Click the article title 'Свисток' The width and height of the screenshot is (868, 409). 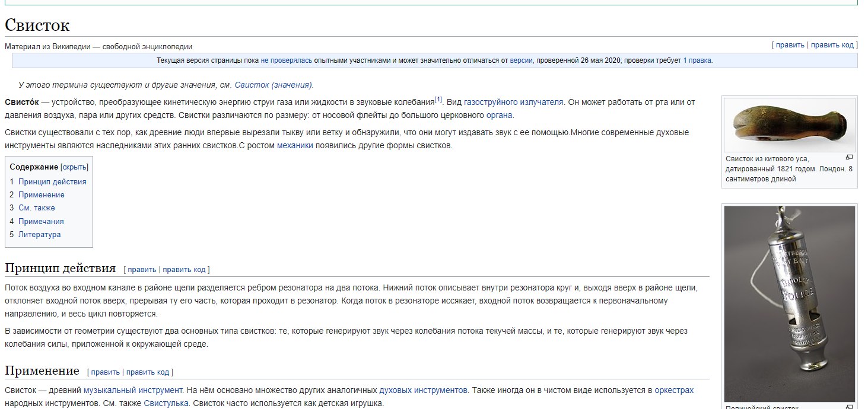pyautogui.click(x=37, y=25)
